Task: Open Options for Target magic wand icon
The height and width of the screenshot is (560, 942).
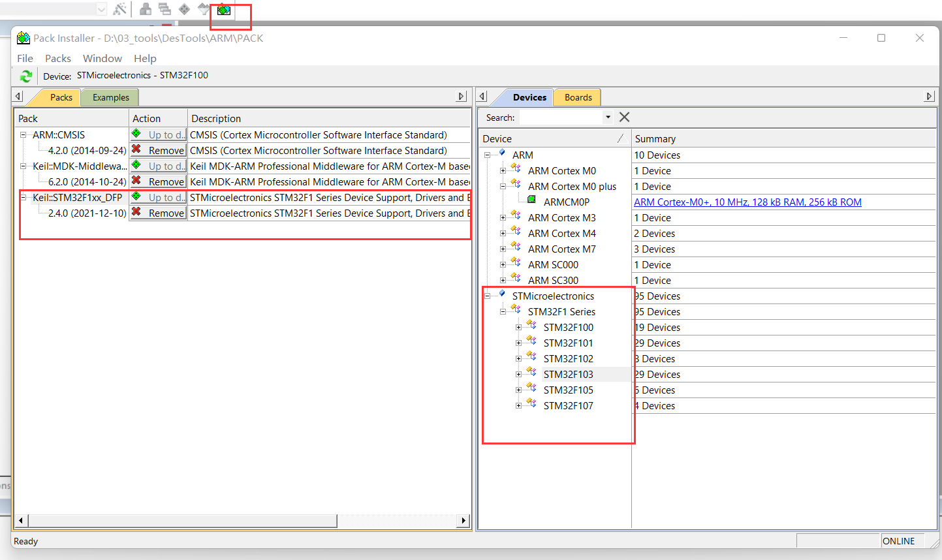Action: click(119, 9)
